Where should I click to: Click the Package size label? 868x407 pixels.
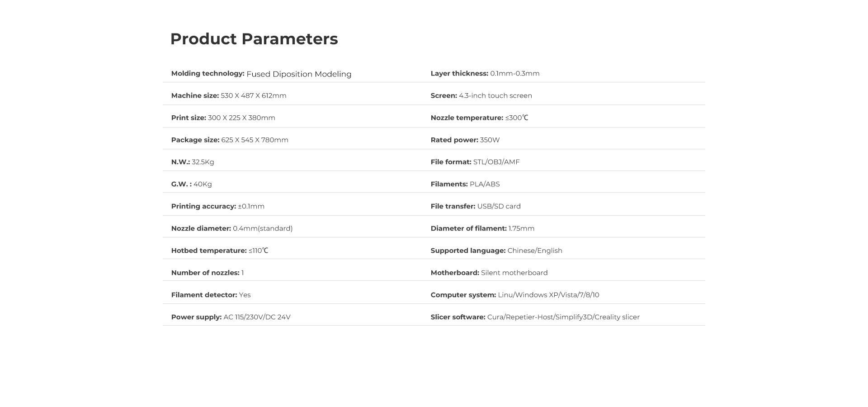pyautogui.click(x=195, y=140)
